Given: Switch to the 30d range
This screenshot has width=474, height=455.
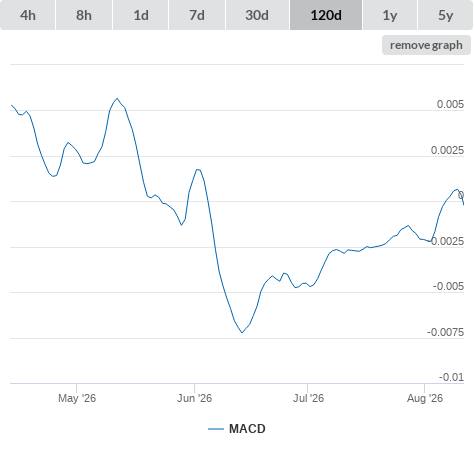Looking at the screenshot, I should coord(257,15).
